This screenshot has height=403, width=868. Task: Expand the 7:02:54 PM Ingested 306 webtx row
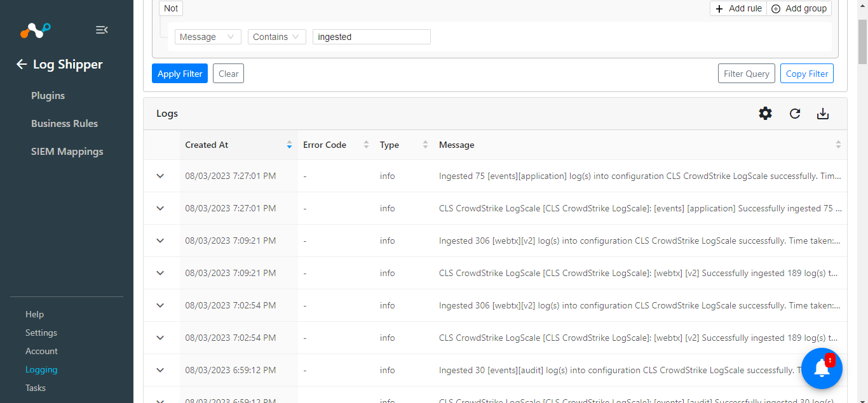click(x=160, y=305)
